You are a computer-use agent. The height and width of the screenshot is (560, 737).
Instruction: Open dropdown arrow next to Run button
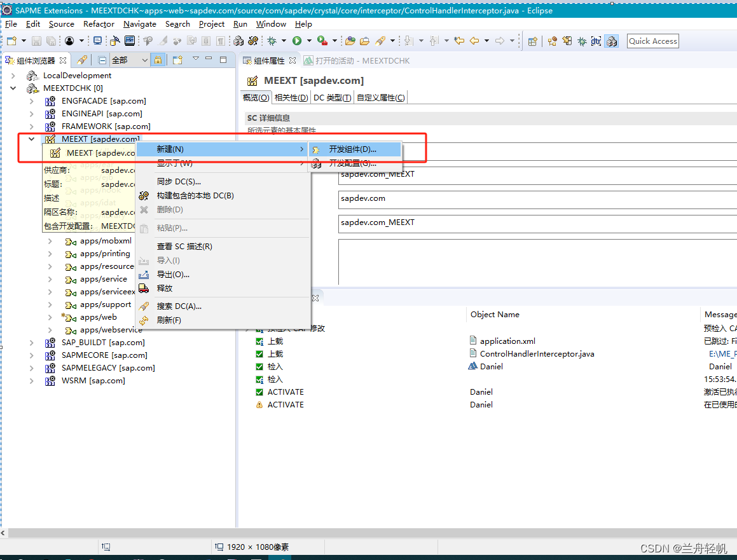click(x=309, y=41)
